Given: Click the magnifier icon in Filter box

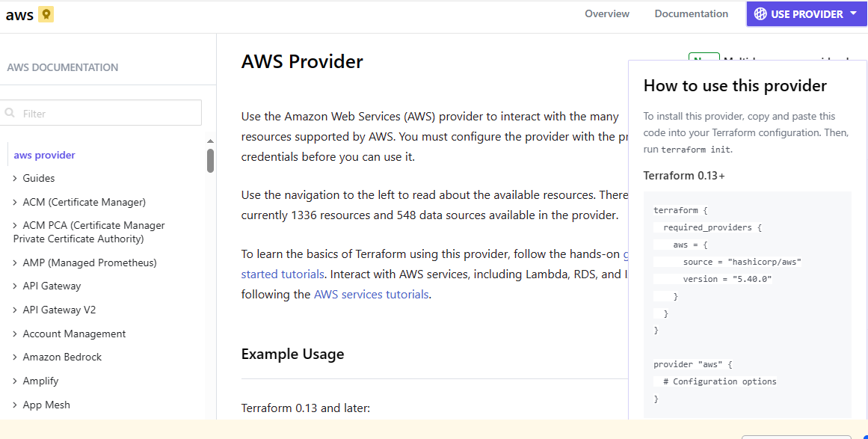Looking at the screenshot, I should pos(10,113).
